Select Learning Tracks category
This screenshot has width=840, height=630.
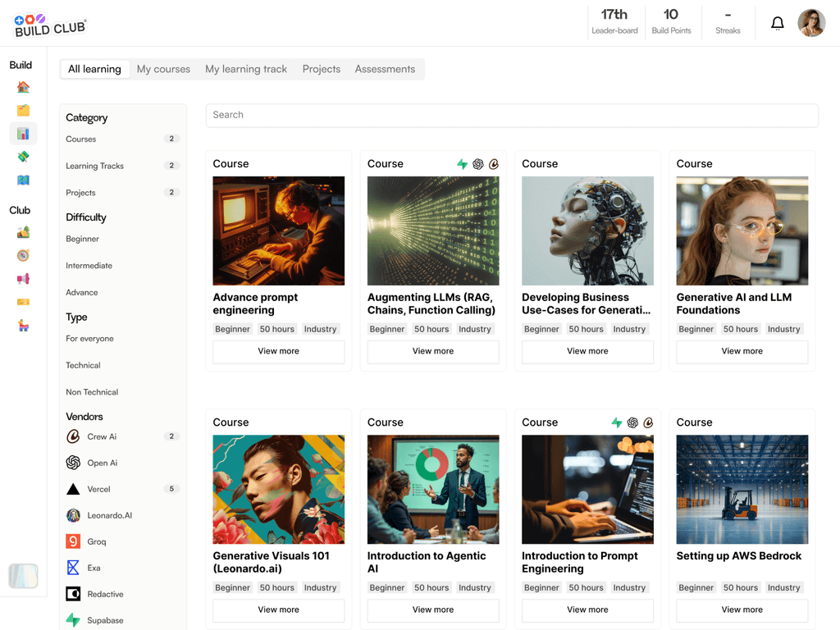point(95,166)
